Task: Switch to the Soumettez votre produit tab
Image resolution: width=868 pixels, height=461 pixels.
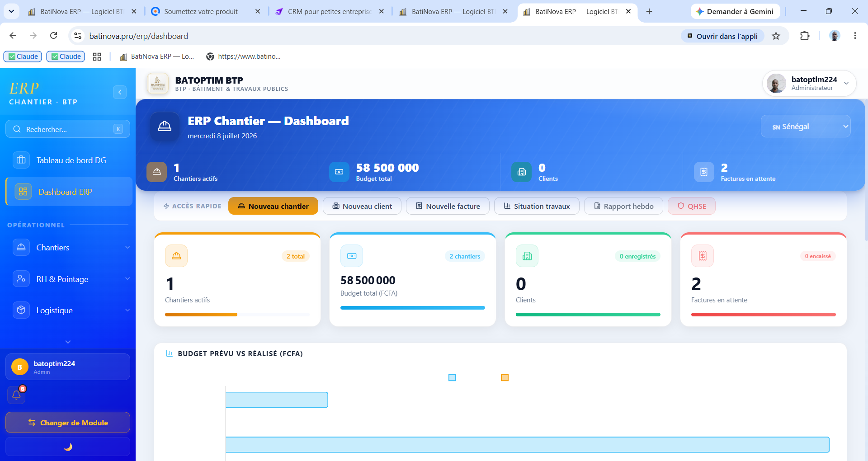Action: pos(206,12)
